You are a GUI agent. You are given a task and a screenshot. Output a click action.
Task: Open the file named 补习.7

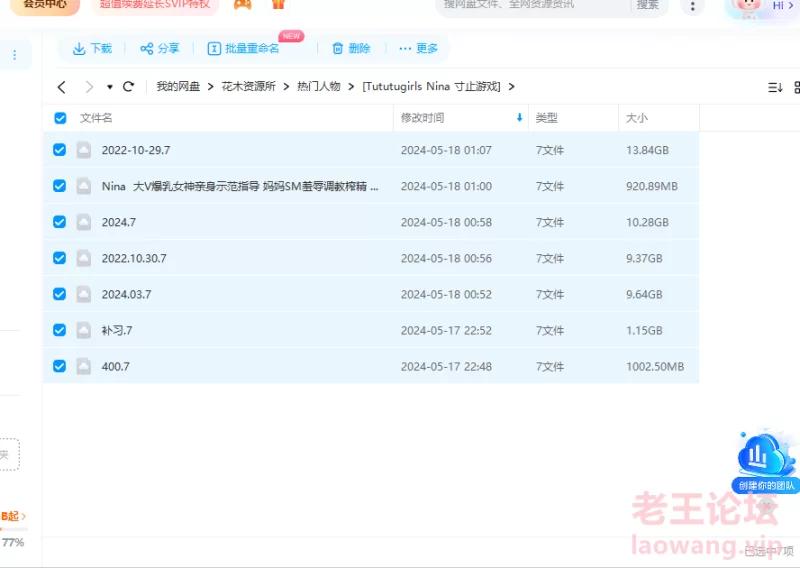click(x=117, y=331)
